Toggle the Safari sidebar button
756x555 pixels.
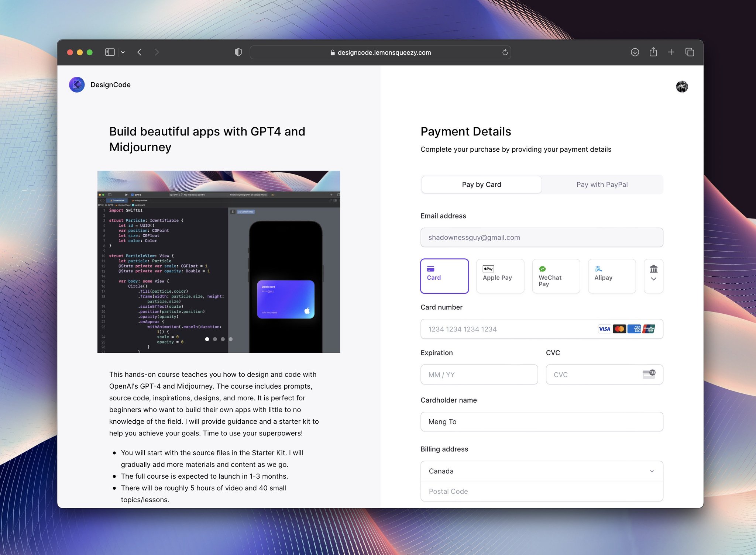(x=110, y=52)
